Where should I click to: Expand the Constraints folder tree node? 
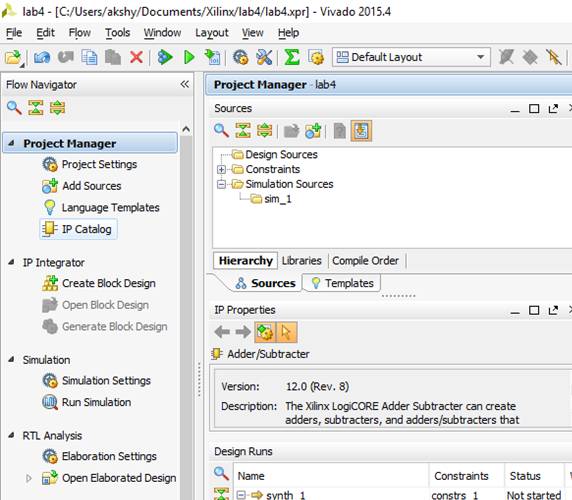pyautogui.click(x=221, y=169)
